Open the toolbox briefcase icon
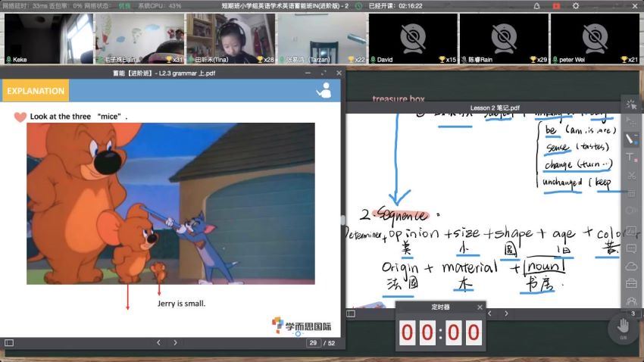 click(x=631, y=283)
